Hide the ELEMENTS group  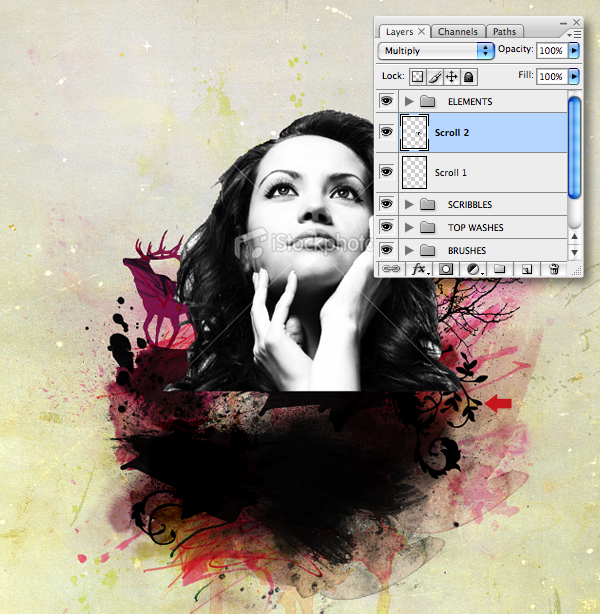coord(387,101)
